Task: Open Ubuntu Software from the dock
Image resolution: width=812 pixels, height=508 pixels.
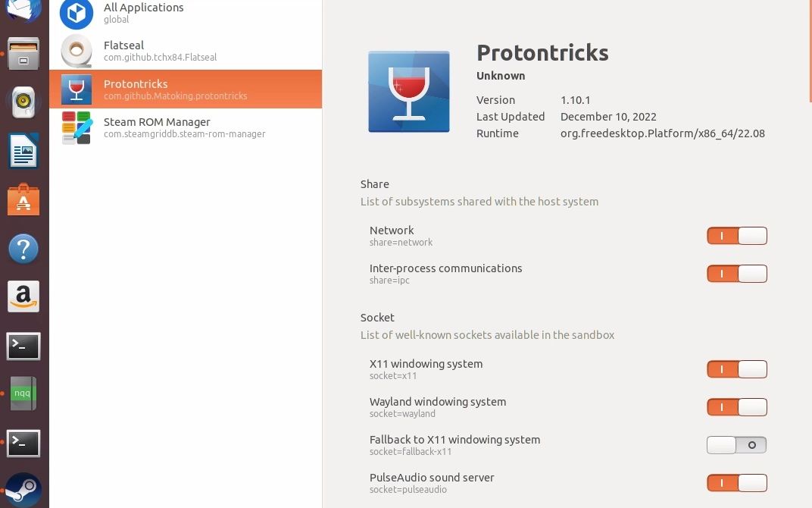Action: click(x=23, y=201)
